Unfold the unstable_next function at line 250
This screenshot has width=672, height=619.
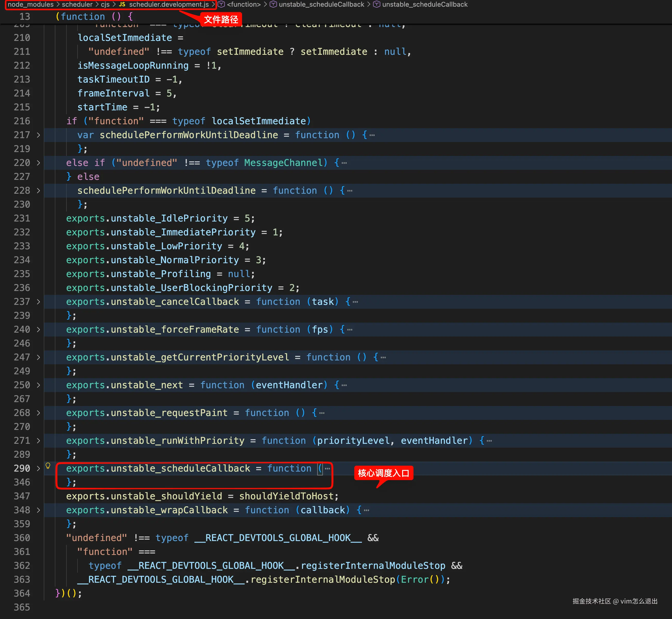pos(38,385)
